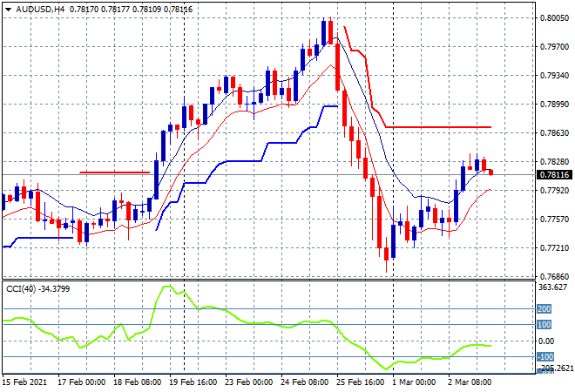Select the 18 Feb 08:00 time label
The image size is (575, 392).
click(137, 382)
